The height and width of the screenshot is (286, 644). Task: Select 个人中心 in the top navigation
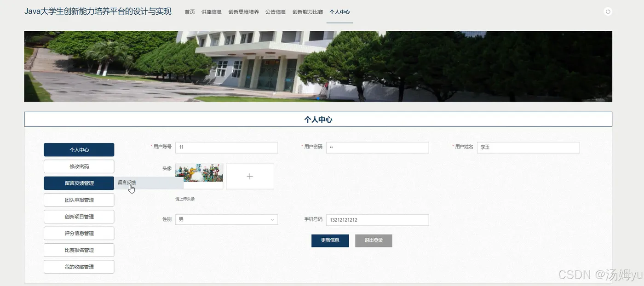pyautogui.click(x=339, y=12)
